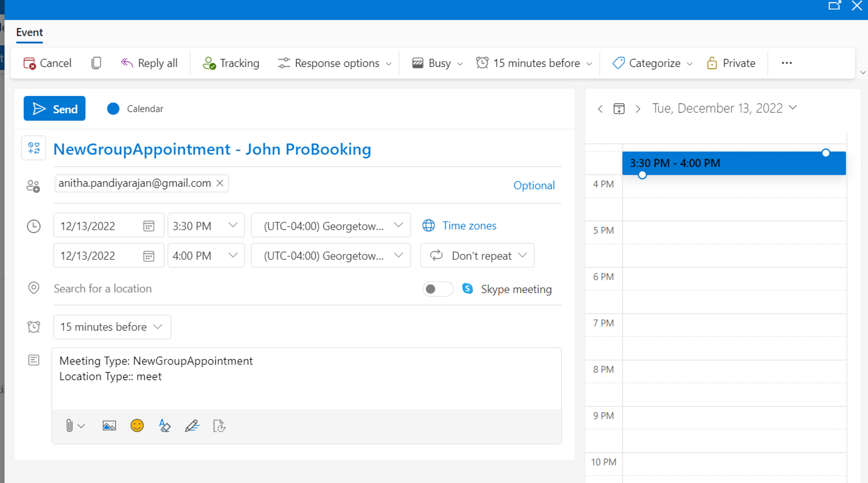Go to previous day in calendar pane
The height and width of the screenshot is (483, 868).
(600, 108)
